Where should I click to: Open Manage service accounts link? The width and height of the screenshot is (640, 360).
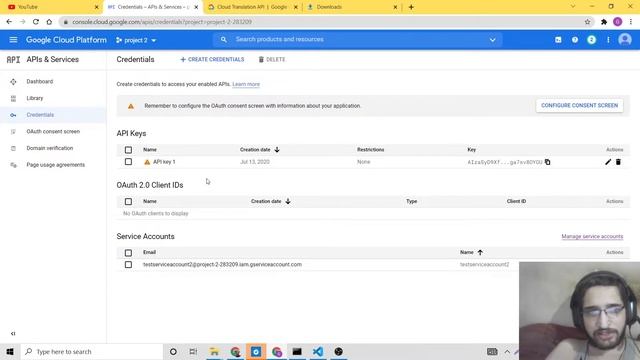592,236
